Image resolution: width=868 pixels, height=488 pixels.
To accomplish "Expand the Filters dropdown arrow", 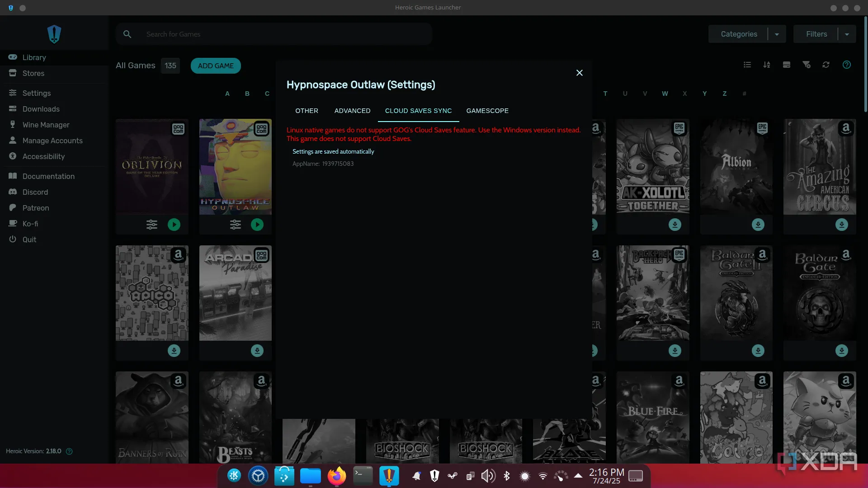I will (x=847, y=34).
